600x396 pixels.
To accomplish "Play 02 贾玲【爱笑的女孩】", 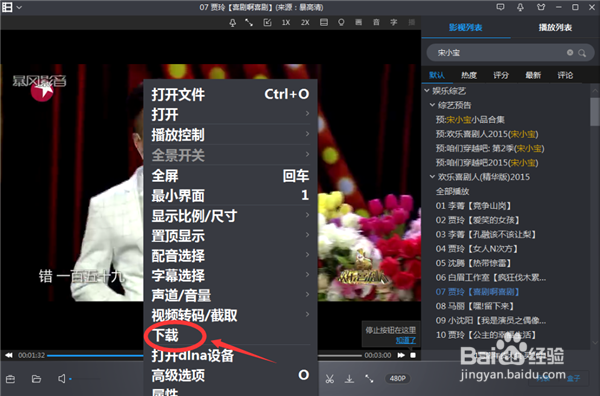I will 478,220.
